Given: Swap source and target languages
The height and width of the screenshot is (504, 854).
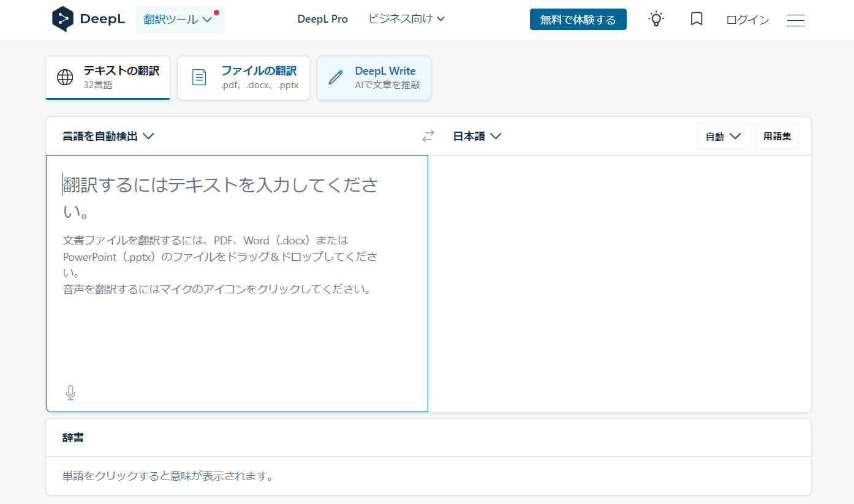Looking at the screenshot, I should point(428,136).
